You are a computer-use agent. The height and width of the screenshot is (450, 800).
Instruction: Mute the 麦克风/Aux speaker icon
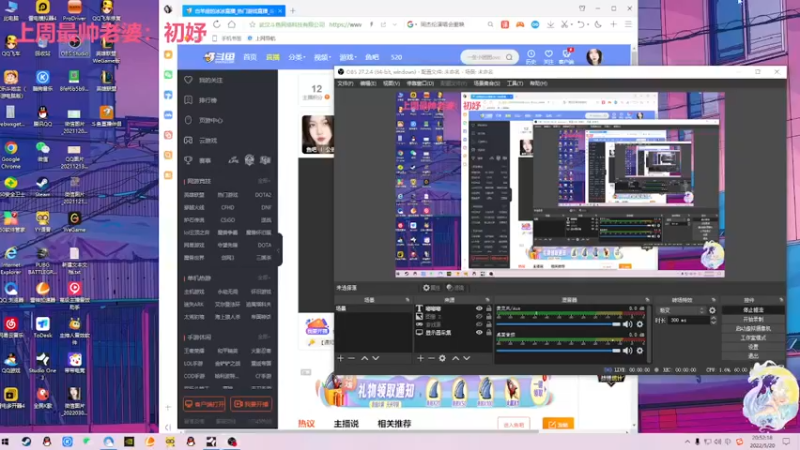pos(628,324)
